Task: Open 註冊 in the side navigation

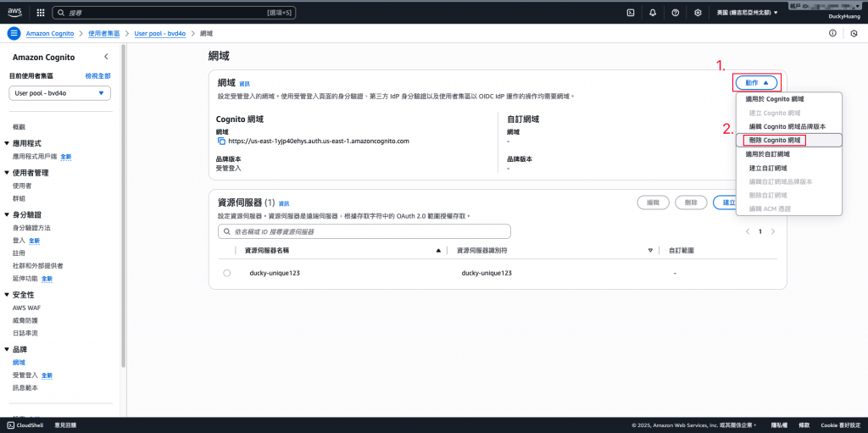Action: pos(19,253)
